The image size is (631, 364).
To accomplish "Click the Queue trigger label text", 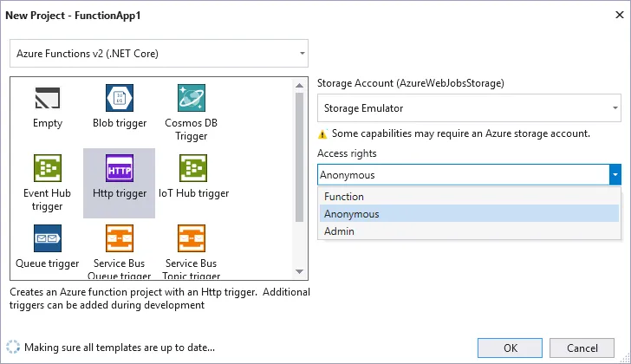I will click(x=48, y=263).
